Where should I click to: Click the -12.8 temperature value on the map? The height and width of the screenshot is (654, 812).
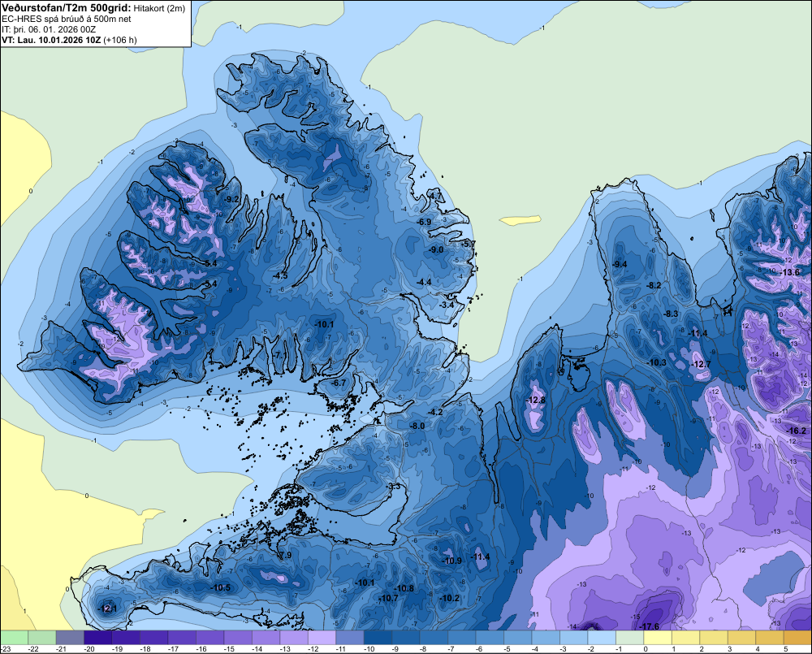(535, 400)
